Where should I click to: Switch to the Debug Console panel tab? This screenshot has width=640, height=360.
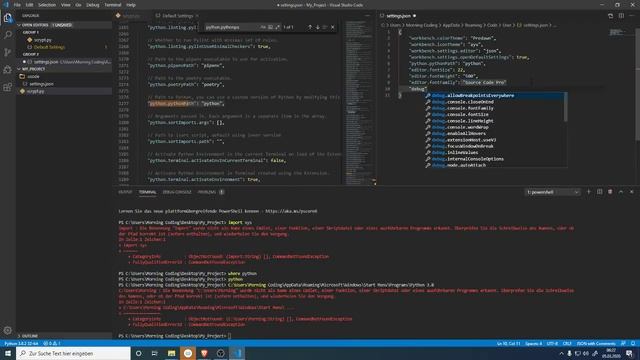177,192
